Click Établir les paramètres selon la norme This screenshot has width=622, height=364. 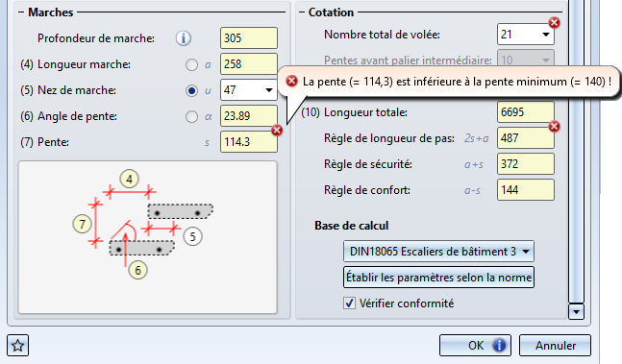[x=438, y=278]
